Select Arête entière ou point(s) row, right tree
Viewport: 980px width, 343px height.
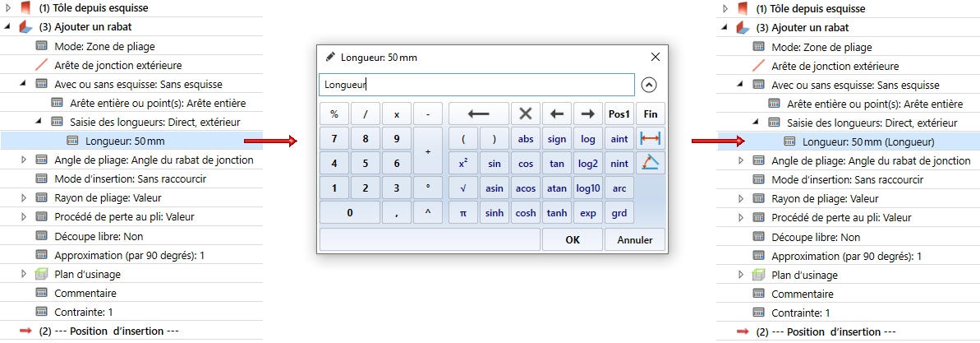(x=848, y=104)
